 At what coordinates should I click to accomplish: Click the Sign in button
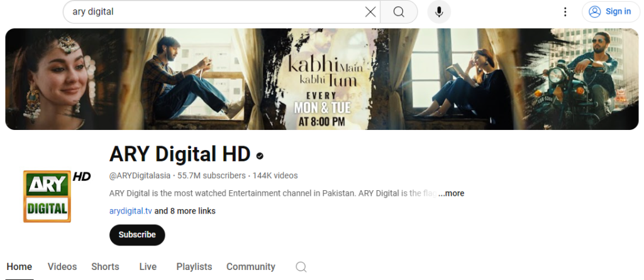pyautogui.click(x=610, y=11)
